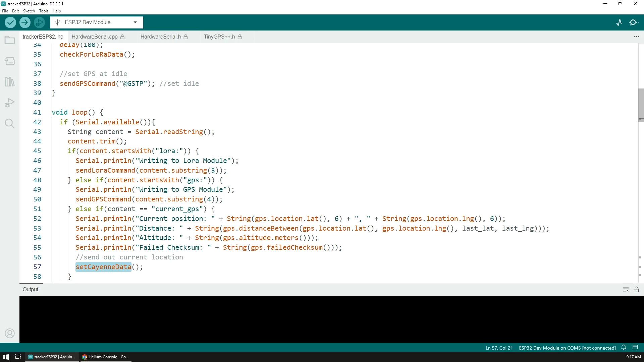Screen dimensions: 644x362
Task: Clear the Output panel
Action: 626,290
